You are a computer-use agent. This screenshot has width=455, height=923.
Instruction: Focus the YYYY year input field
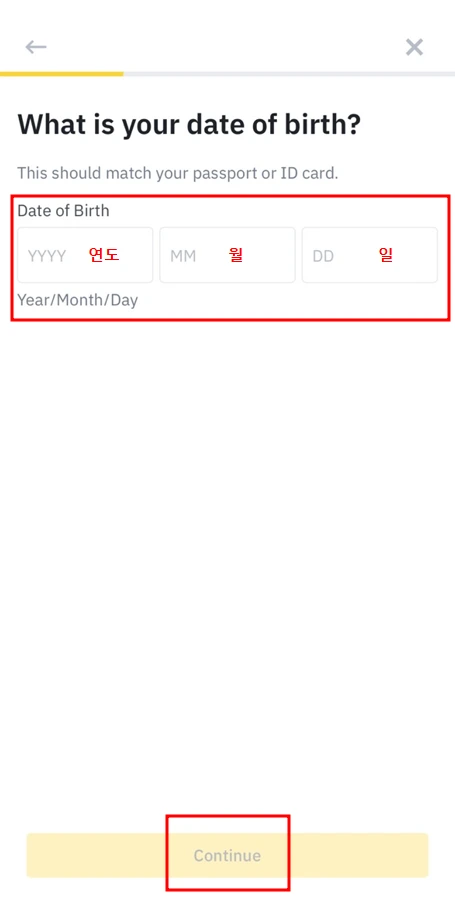pyautogui.click(x=85, y=255)
